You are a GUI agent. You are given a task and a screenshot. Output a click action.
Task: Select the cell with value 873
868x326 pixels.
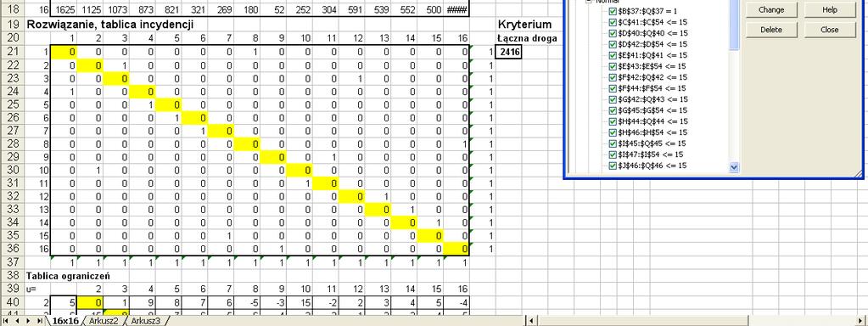point(143,10)
